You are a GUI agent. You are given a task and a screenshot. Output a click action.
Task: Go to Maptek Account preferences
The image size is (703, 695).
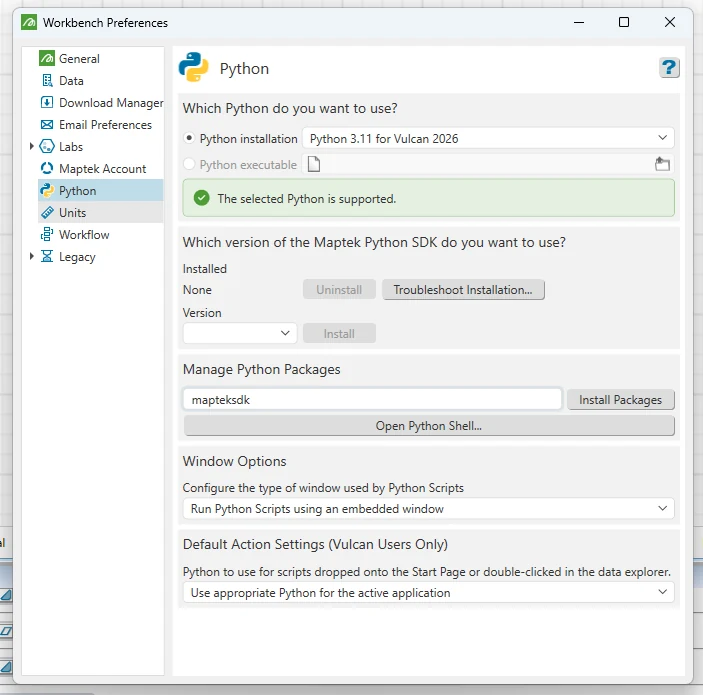103,169
